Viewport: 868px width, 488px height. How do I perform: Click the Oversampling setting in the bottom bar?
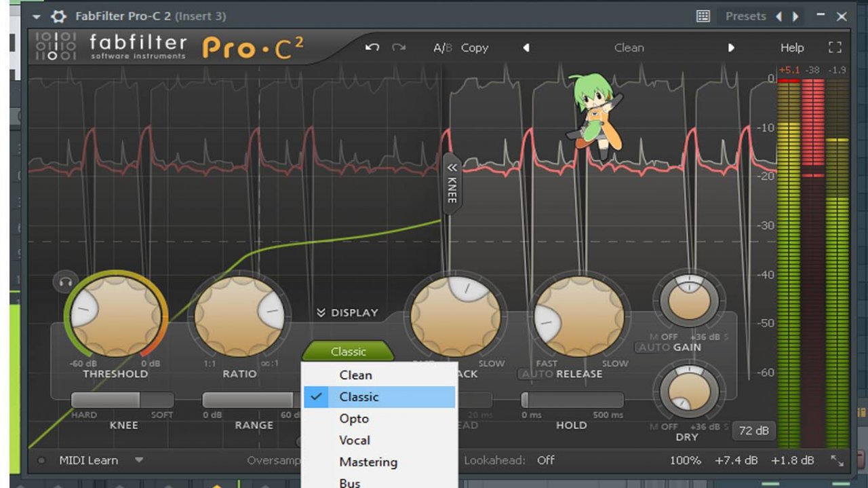(x=274, y=460)
